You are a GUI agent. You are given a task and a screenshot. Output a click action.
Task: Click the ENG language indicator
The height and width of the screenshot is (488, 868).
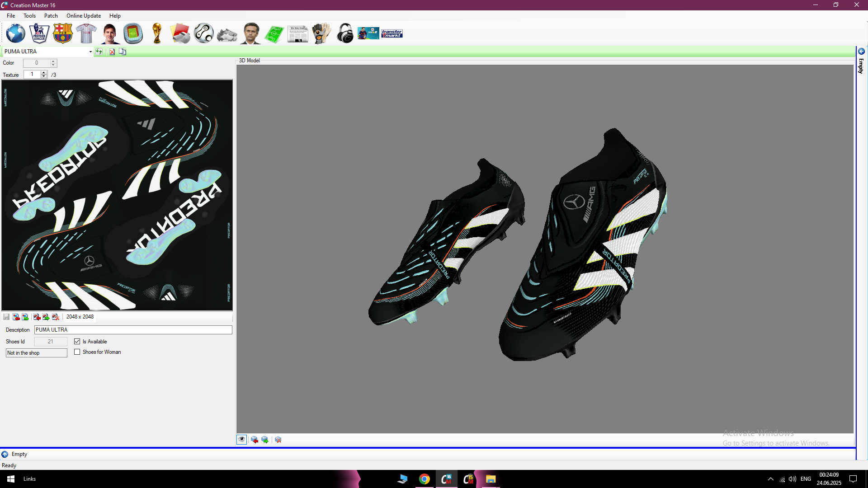[806, 479]
